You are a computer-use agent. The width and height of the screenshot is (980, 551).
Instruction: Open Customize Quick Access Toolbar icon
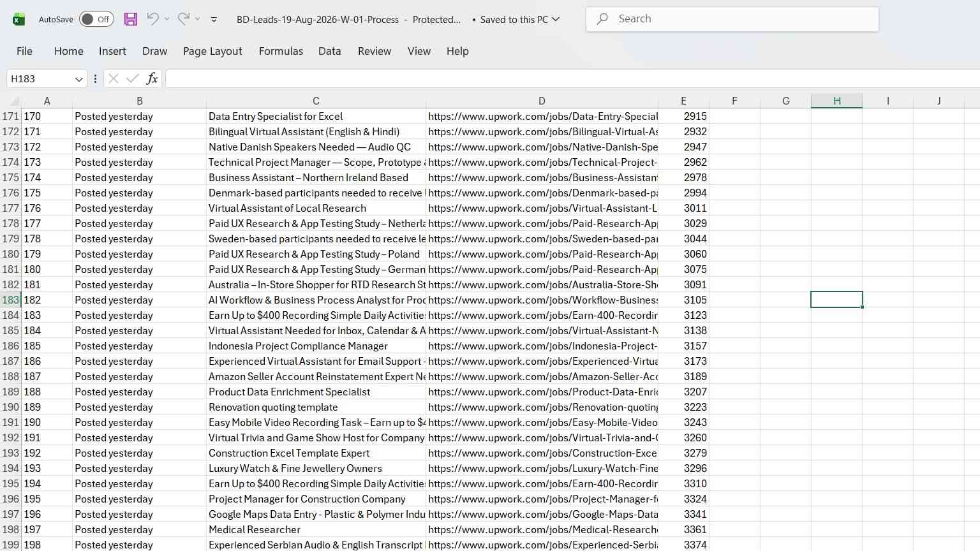click(214, 20)
